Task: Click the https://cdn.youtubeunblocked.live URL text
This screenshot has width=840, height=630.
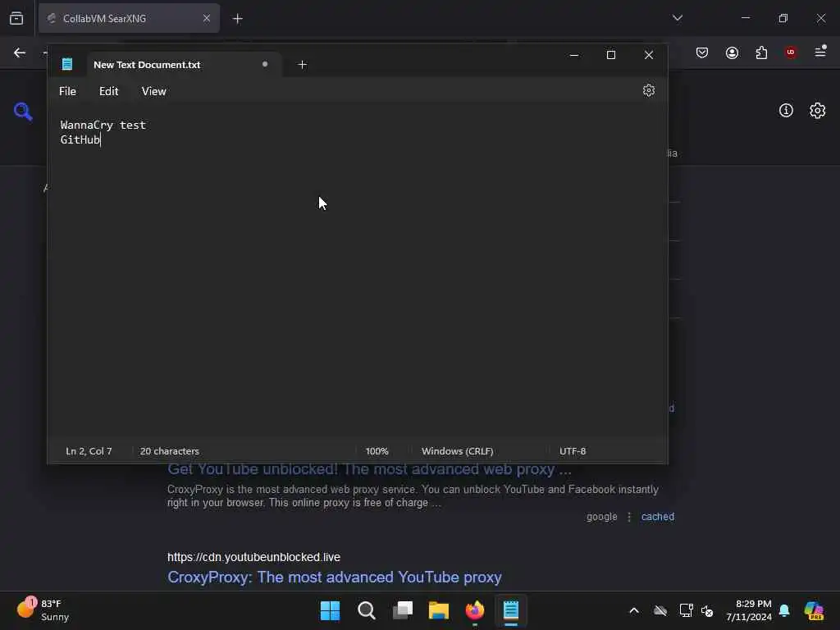Action: click(253, 557)
